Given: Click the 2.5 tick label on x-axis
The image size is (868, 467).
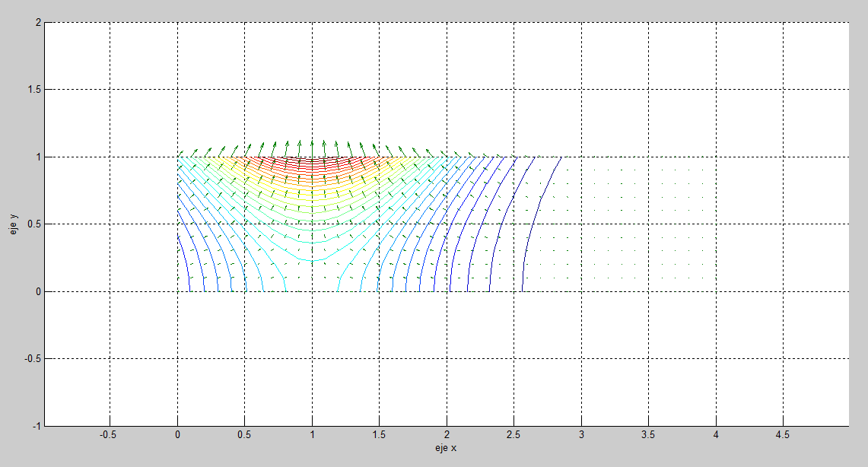Looking at the screenshot, I should (x=513, y=434).
